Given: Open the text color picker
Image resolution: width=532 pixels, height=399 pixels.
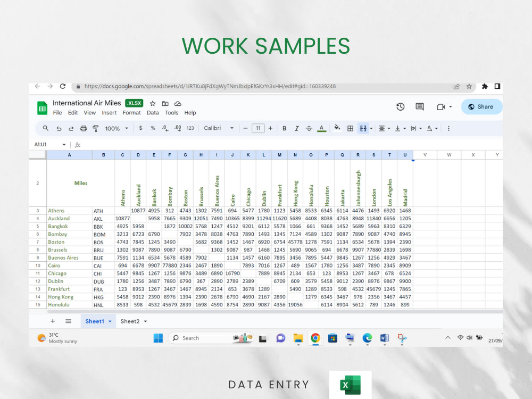Looking at the screenshot, I should coord(321,128).
